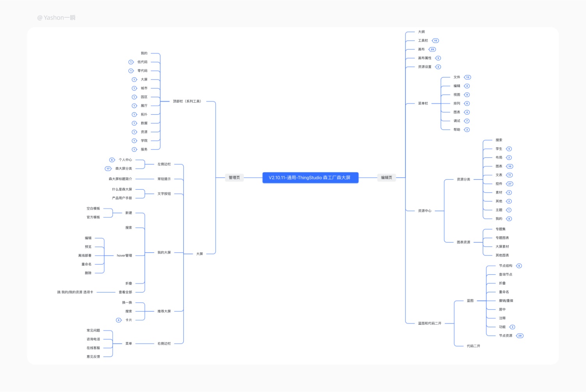Viewport: 586px width, 392px height.
Task: Expand the 17 badge beside 森大屏分类
Action: [108, 169]
